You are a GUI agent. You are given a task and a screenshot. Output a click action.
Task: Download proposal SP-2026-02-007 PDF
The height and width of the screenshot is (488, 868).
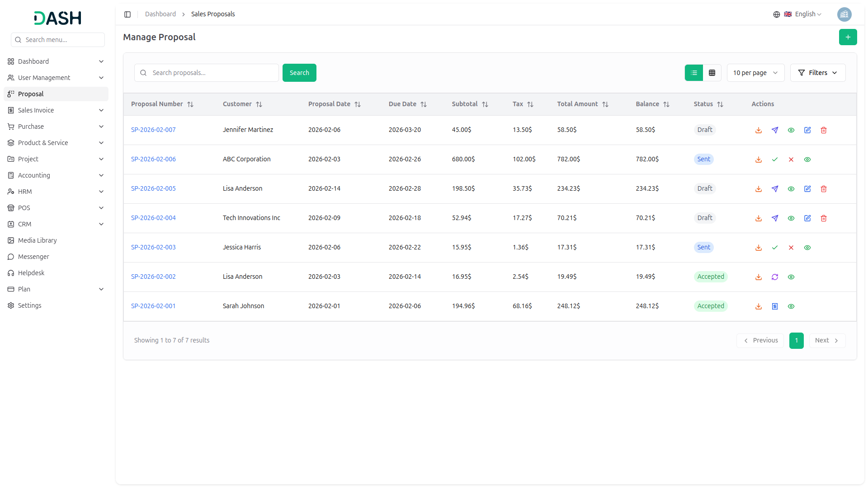[759, 130]
